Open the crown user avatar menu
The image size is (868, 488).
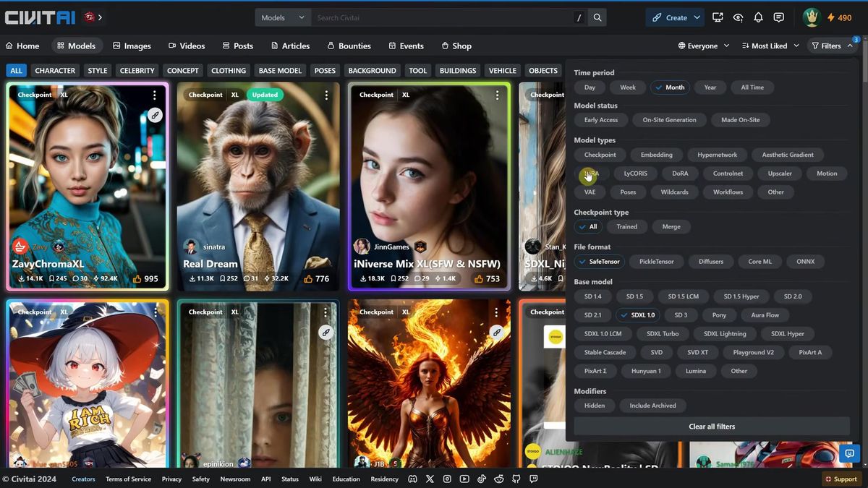coord(812,17)
